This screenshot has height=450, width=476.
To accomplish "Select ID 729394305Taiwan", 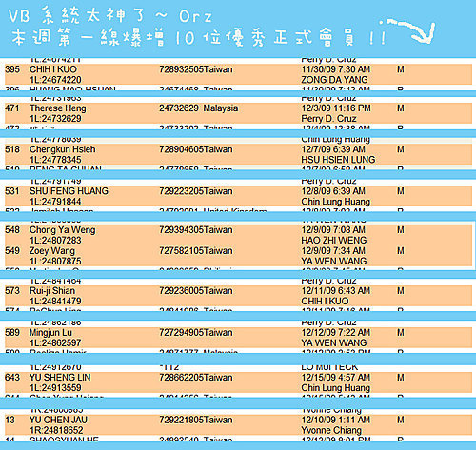I will click(196, 230).
